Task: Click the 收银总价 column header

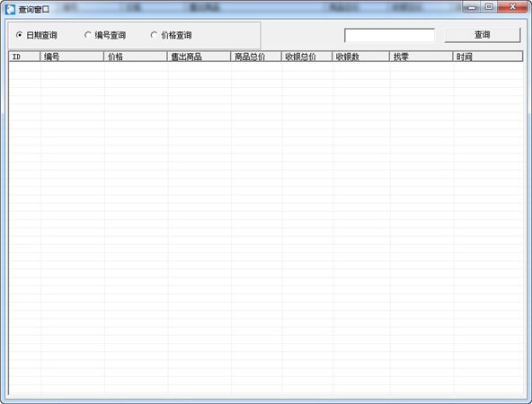Action: coord(306,57)
